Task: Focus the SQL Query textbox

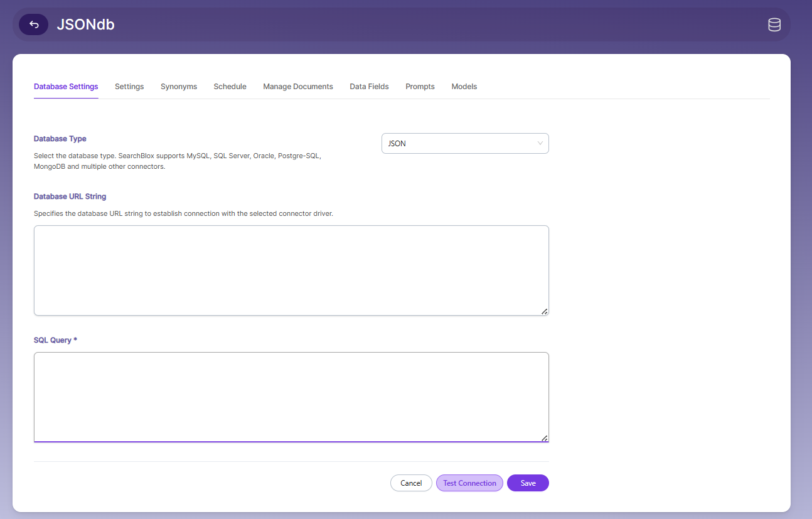Action: coord(291,397)
